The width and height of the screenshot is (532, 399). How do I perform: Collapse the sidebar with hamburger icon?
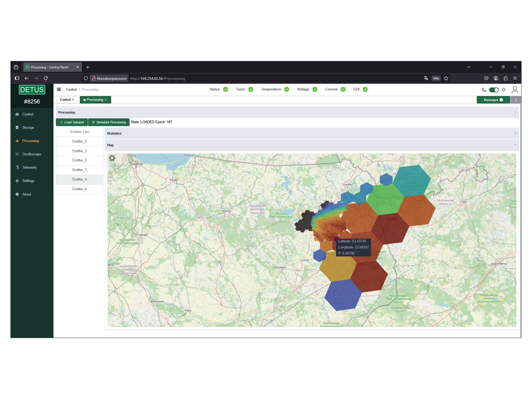pos(59,89)
